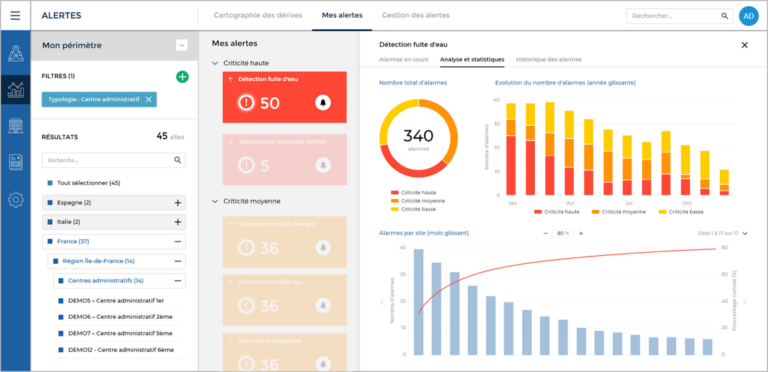
Task: Toggle the Espagne checkbox
Action: point(50,203)
